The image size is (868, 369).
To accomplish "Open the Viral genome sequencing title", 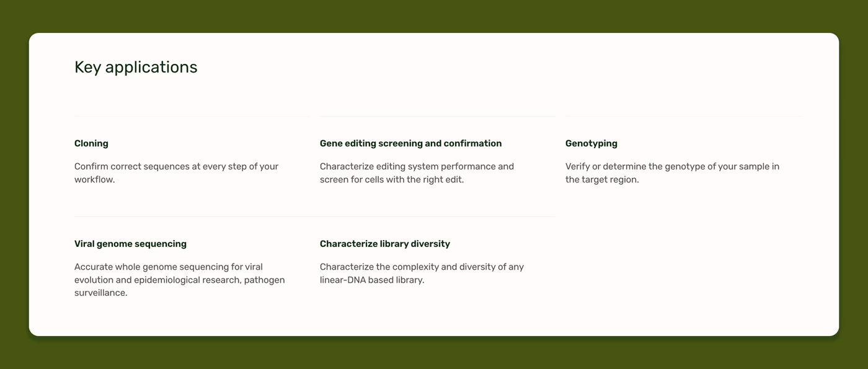I will (x=130, y=244).
